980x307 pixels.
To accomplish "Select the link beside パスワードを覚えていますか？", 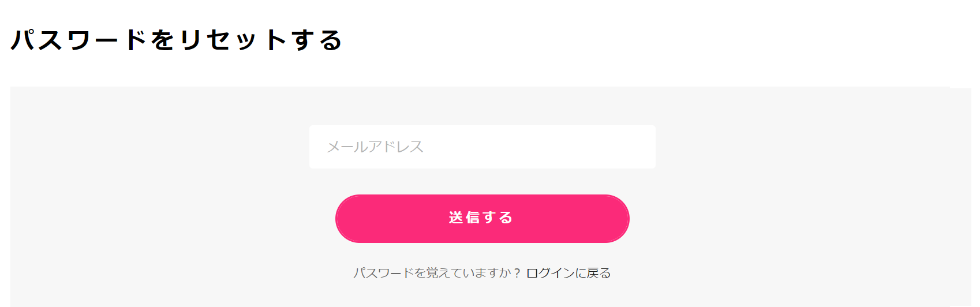I will tap(568, 273).
